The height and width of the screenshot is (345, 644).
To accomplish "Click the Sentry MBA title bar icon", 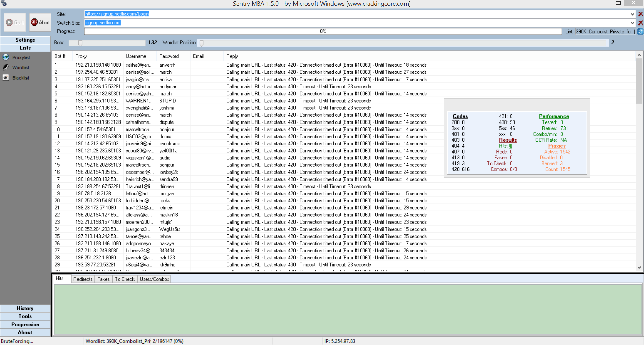I will point(4,3).
